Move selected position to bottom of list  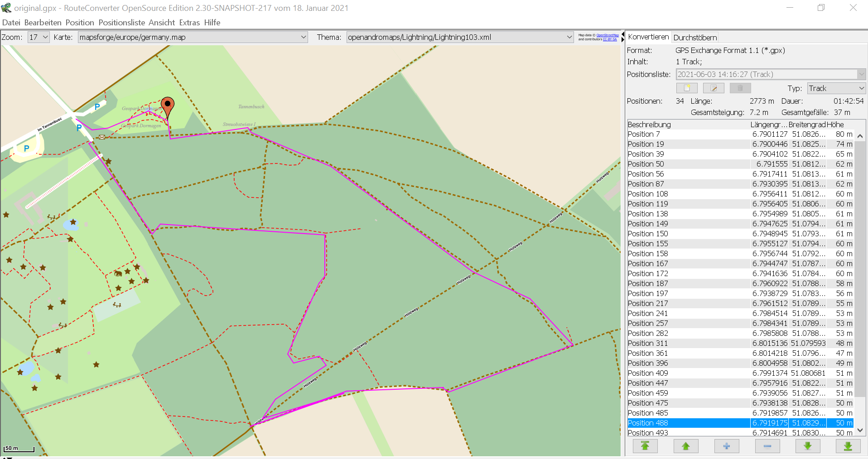[848, 446]
